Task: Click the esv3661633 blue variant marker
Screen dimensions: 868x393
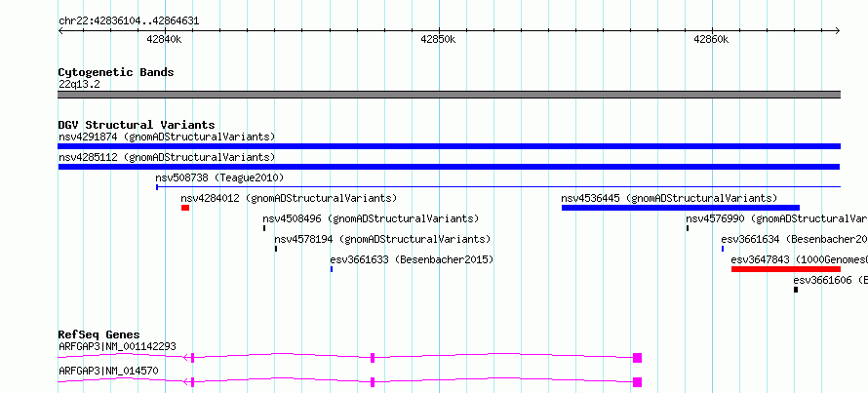Action: [x=332, y=269]
